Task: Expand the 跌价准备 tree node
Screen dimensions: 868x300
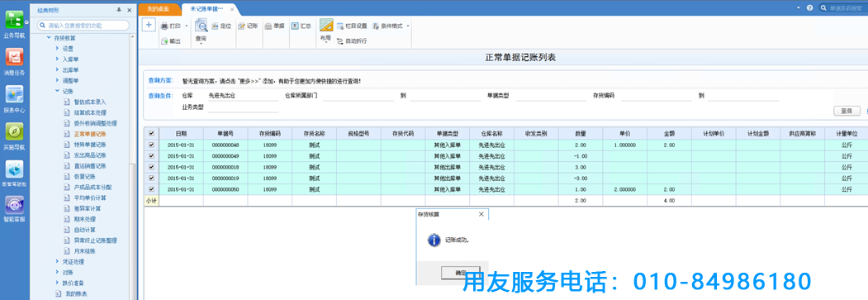Action: click(x=56, y=283)
